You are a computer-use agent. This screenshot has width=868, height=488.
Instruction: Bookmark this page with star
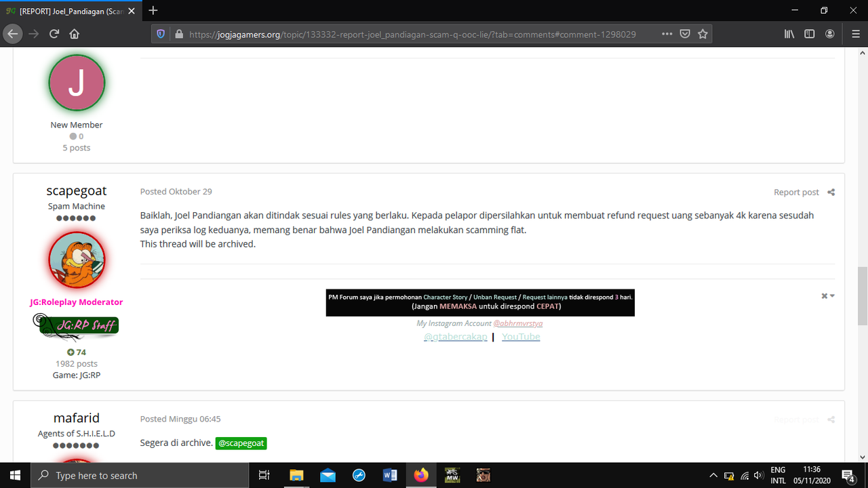(x=703, y=34)
